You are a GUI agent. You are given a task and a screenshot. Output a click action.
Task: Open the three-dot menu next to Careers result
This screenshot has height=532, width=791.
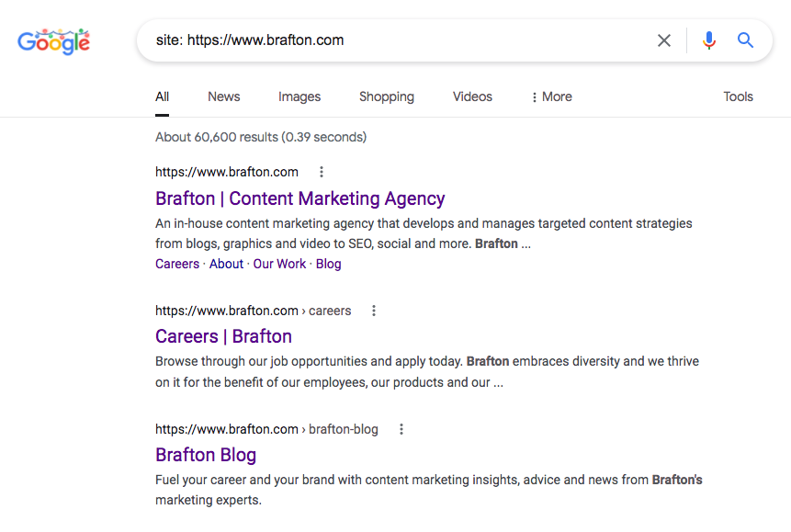pyautogui.click(x=373, y=311)
